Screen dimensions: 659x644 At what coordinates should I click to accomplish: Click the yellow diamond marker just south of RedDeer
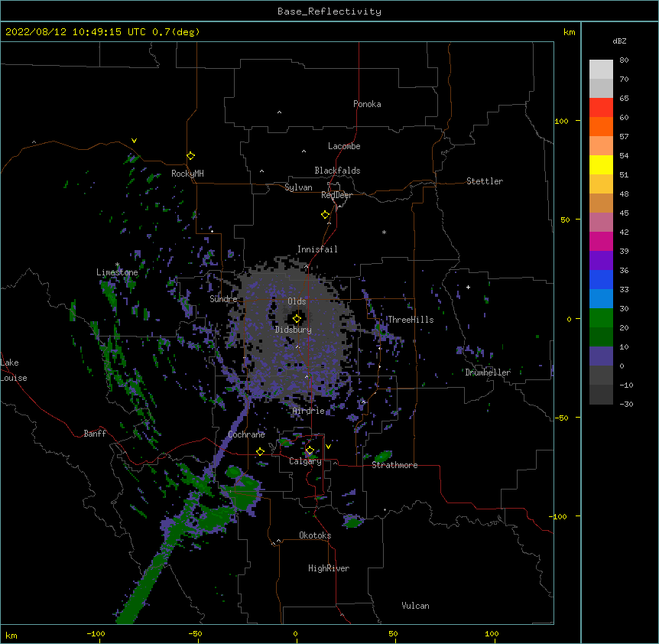click(326, 215)
